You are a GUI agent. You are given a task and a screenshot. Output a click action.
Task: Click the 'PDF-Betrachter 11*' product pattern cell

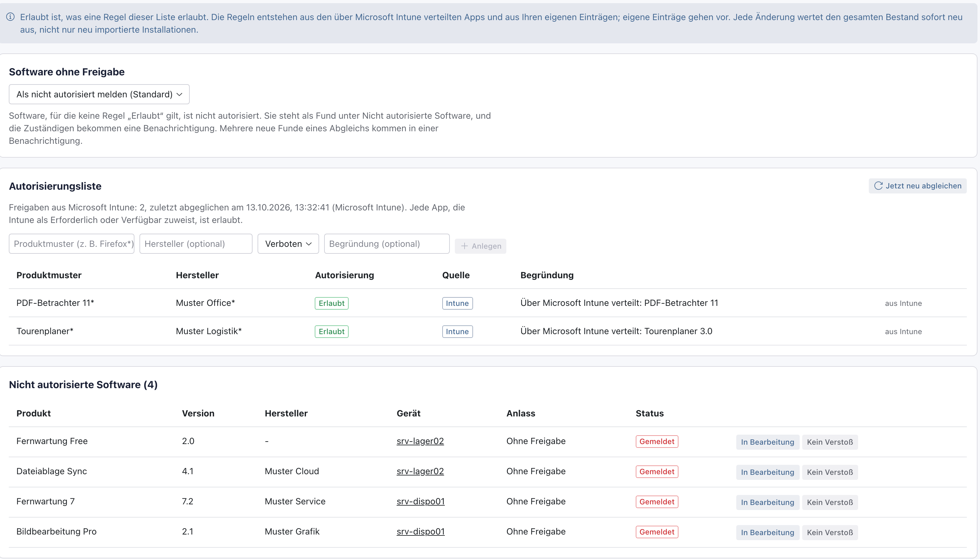(x=55, y=303)
